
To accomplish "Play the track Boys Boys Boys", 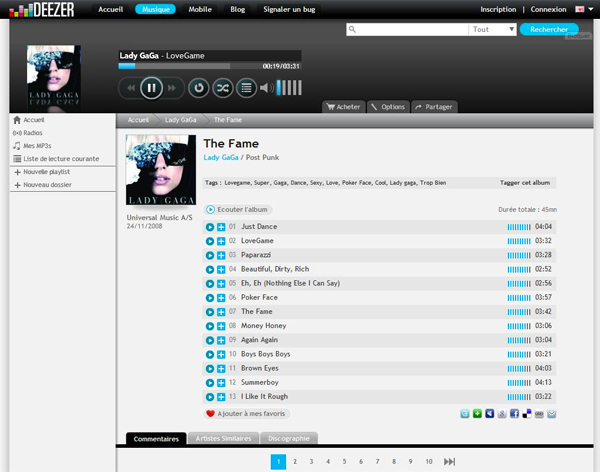I will click(x=210, y=354).
